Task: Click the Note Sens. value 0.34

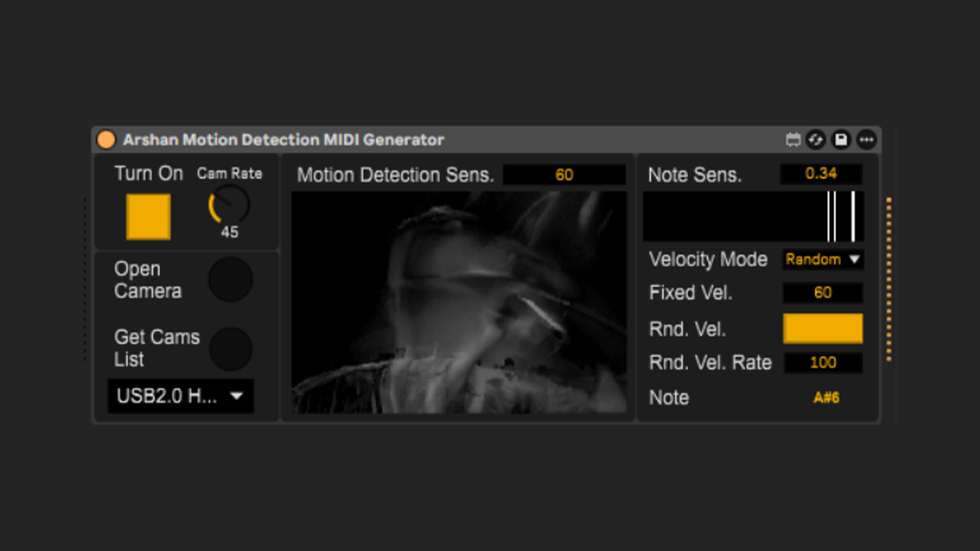Action: (821, 174)
